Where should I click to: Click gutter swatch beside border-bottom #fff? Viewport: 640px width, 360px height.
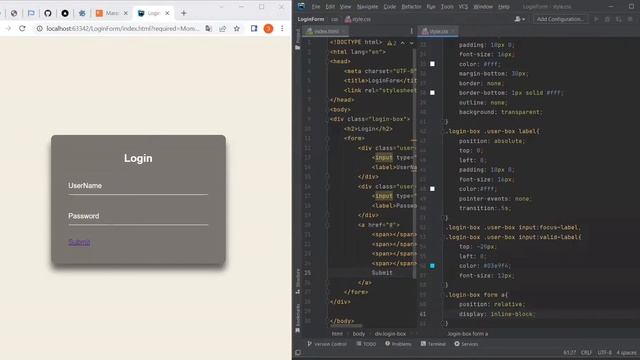pos(432,93)
